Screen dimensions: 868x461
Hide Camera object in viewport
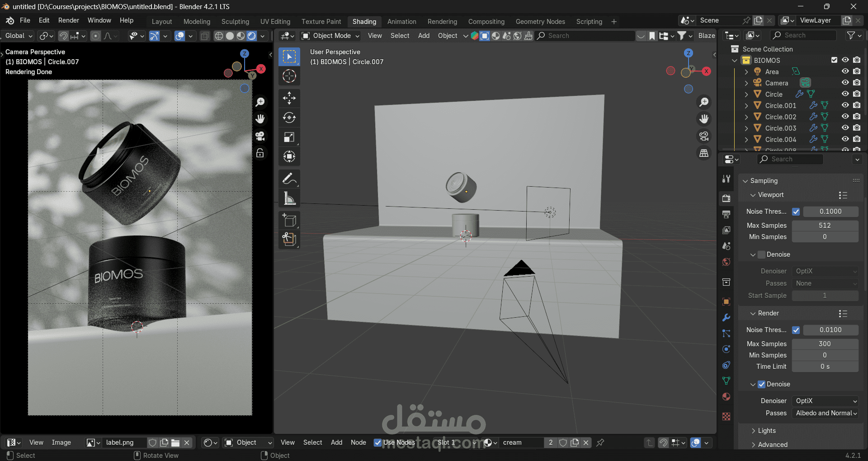845,83
